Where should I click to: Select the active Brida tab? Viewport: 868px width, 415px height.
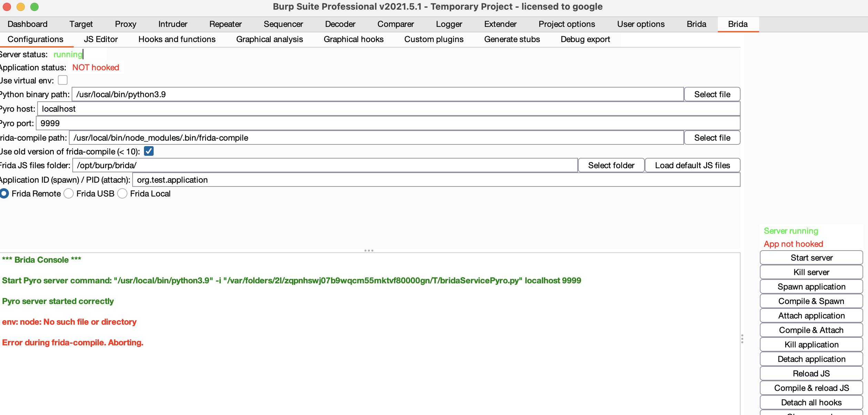pos(738,24)
